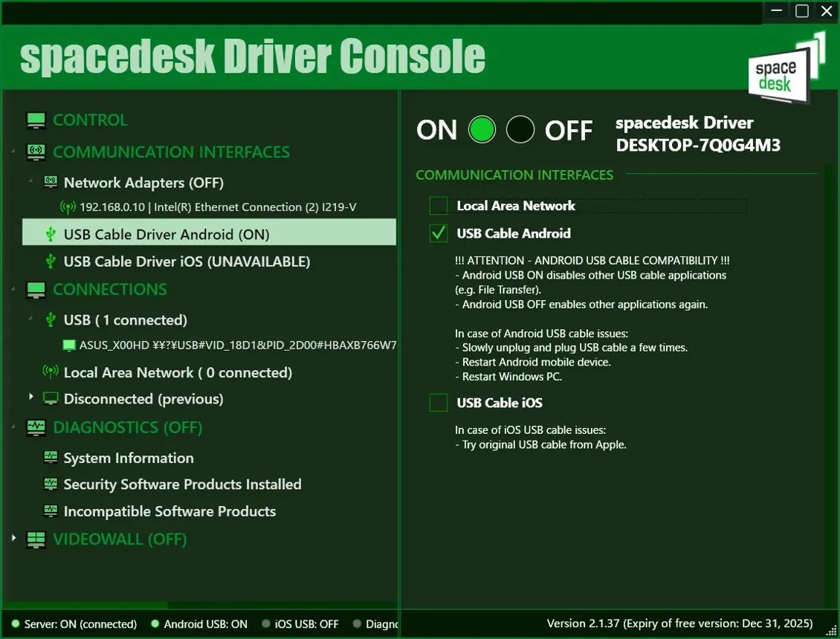Click the spacedesk logo
840x639 pixels.
coord(786,68)
